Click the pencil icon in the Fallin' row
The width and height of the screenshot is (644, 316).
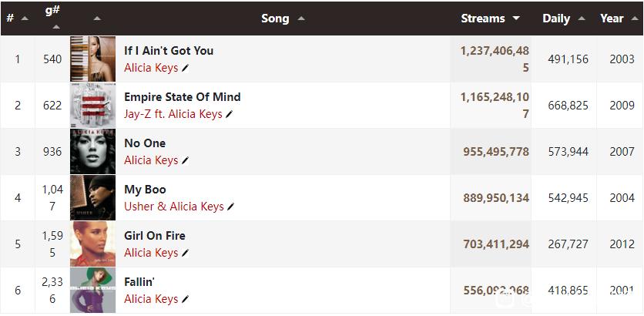click(x=185, y=299)
